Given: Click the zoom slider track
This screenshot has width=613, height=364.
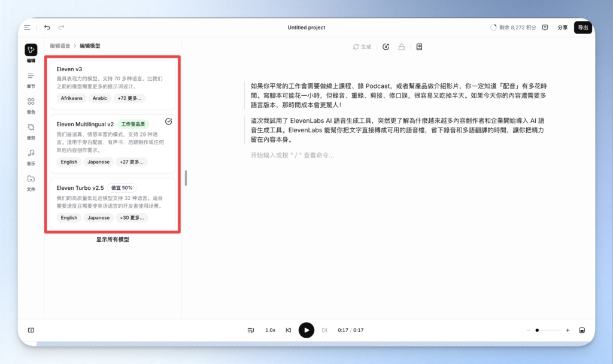Looking at the screenshot, I should [548, 330].
